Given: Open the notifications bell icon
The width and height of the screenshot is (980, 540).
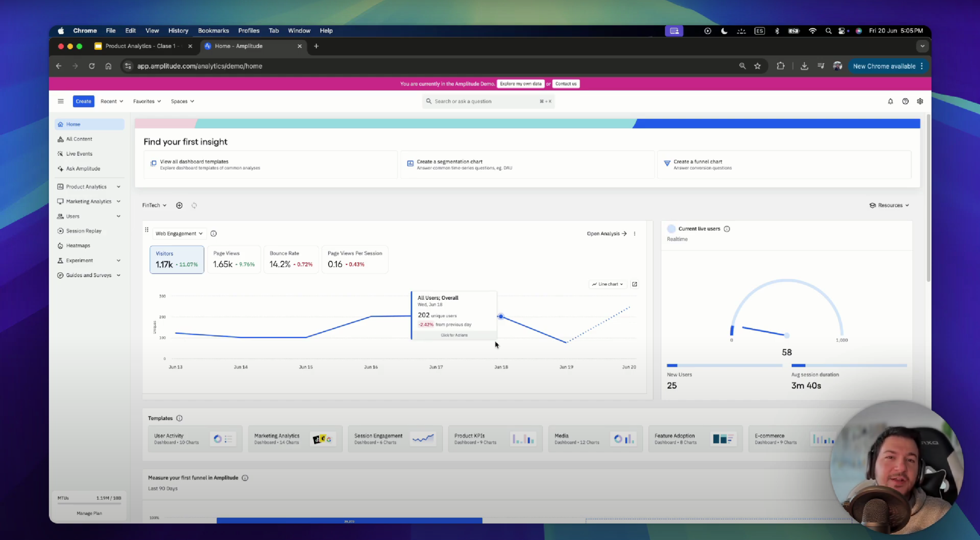Looking at the screenshot, I should [890, 101].
